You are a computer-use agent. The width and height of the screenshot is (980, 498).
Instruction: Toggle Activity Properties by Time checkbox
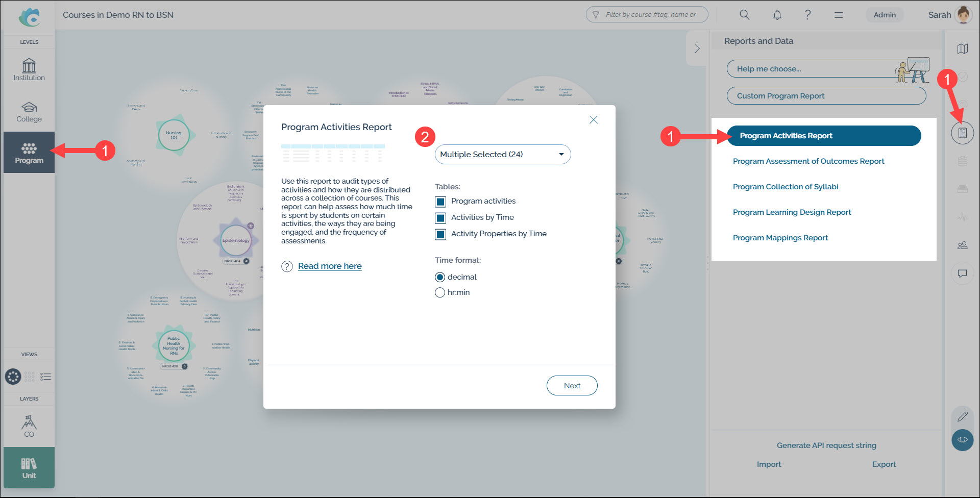(x=440, y=234)
